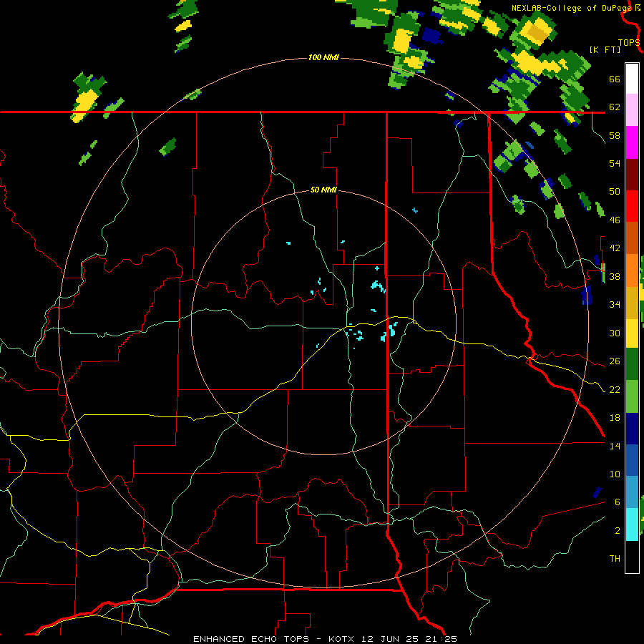Pick the yellow legend swatch near 30

tap(632, 333)
